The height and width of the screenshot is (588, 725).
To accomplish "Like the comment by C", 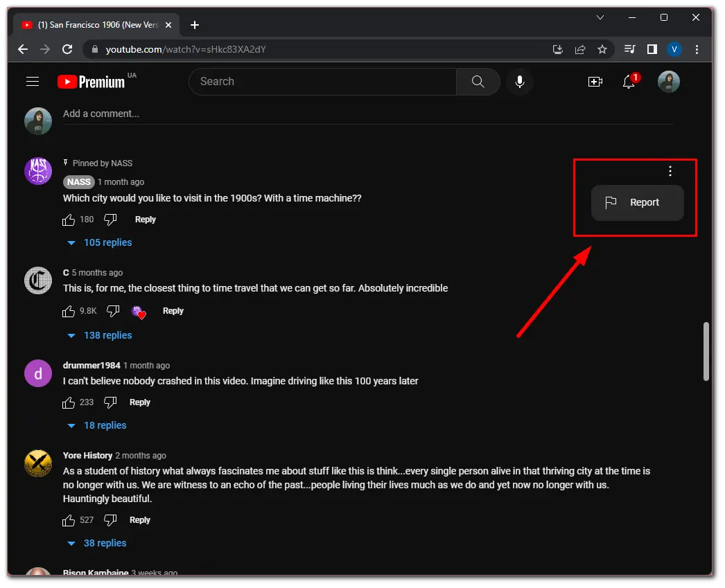I will click(x=69, y=311).
